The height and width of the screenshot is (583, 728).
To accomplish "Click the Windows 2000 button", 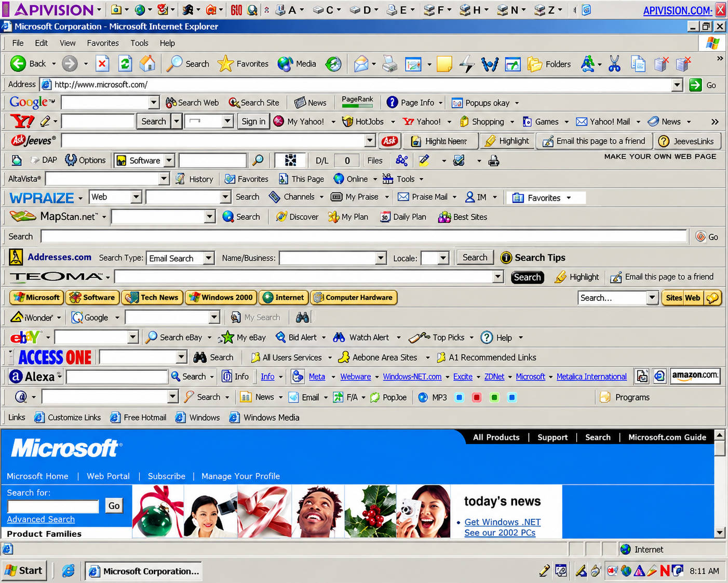I will 221,298.
